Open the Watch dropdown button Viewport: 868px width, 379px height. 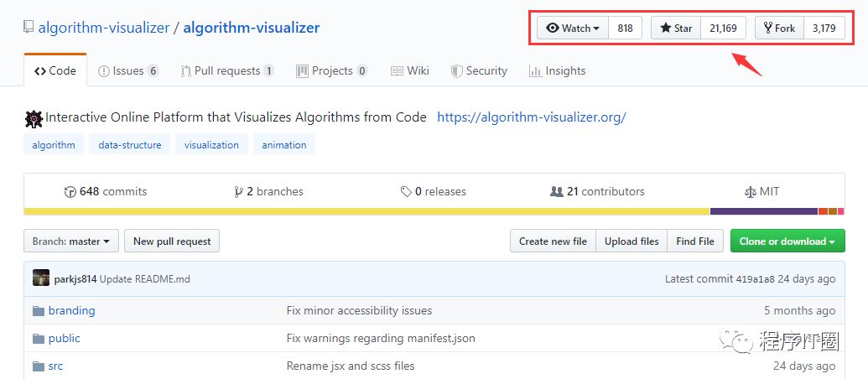(573, 29)
